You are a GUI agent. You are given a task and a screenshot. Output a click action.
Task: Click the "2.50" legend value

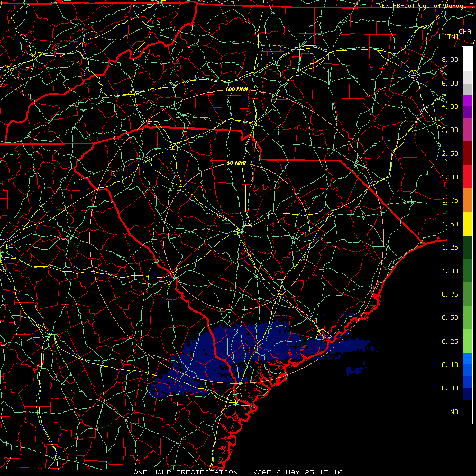click(x=450, y=153)
